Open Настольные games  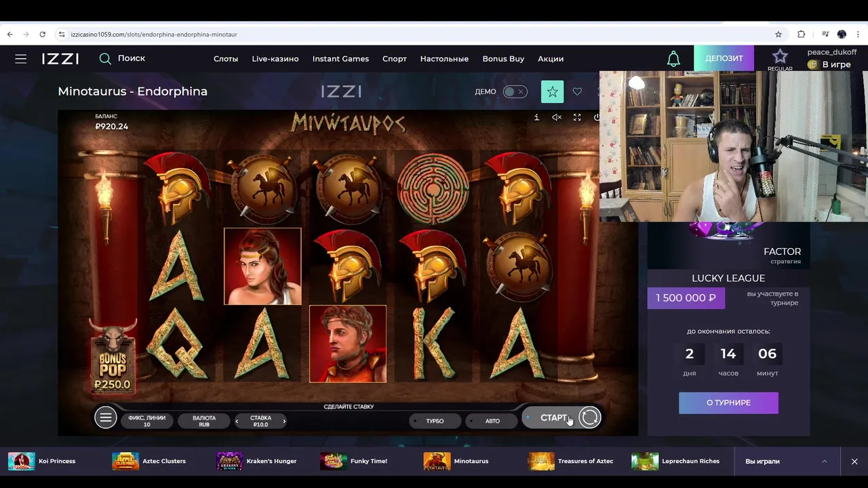444,59
